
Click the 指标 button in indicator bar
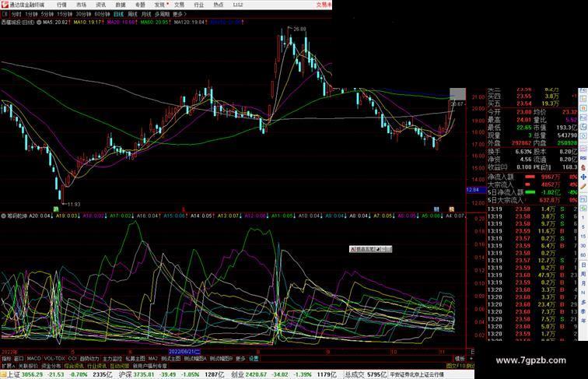tap(6, 359)
